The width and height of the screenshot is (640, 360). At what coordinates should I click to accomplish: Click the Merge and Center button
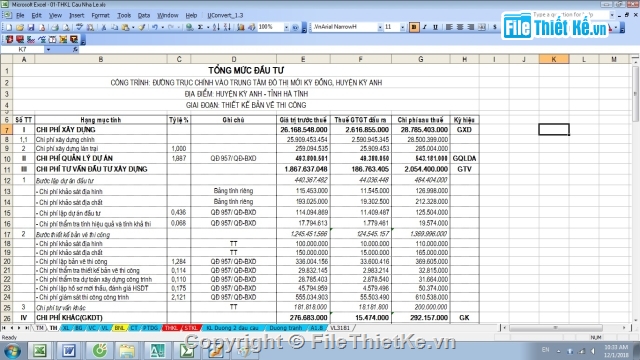coord(482,27)
